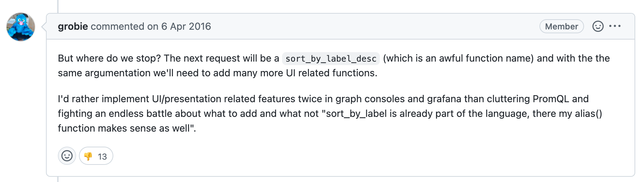Click the sort_by_label_desc inline code snippet
Image resolution: width=644 pixels, height=182 pixels.
tap(331, 58)
